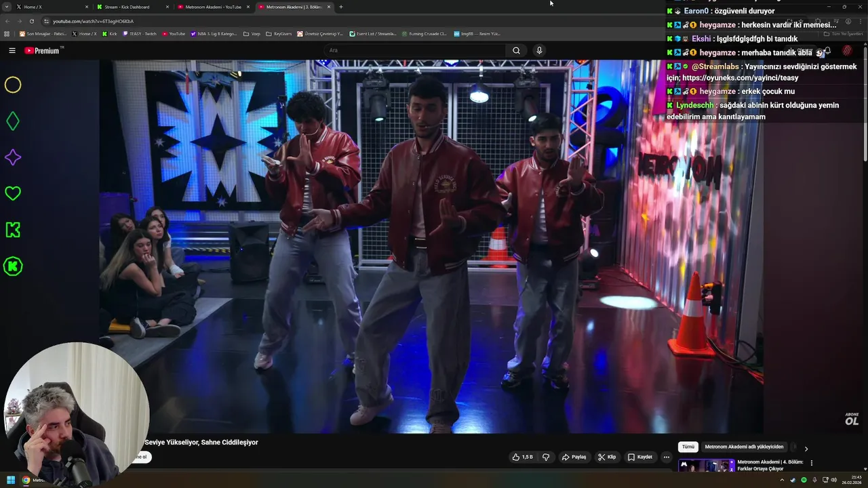Open ImgBB bookmark

click(477, 33)
